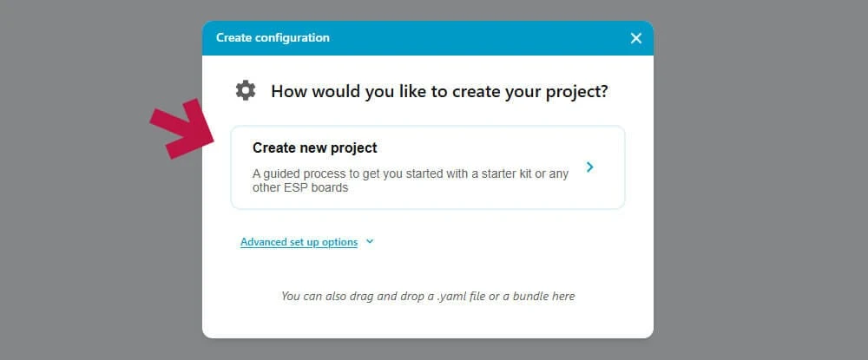The image size is (868, 360).
Task: Click the 'other ESP boards' text line
Action: point(300,187)
